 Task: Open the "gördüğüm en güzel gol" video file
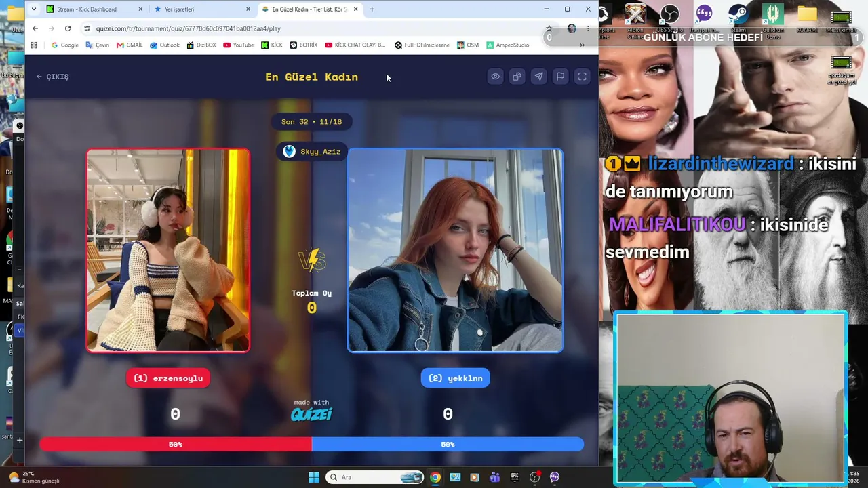(x=841, y=70)
